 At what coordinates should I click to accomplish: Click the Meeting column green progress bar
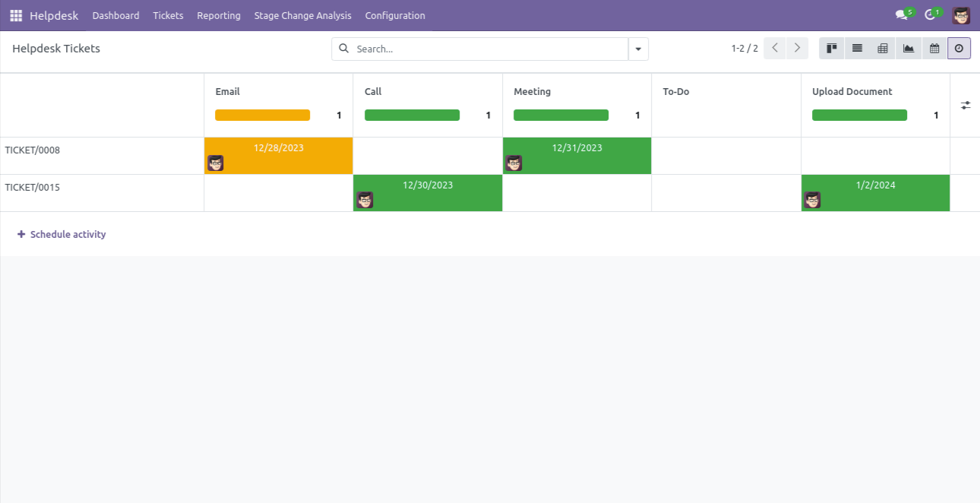click(x=561, y=115)
